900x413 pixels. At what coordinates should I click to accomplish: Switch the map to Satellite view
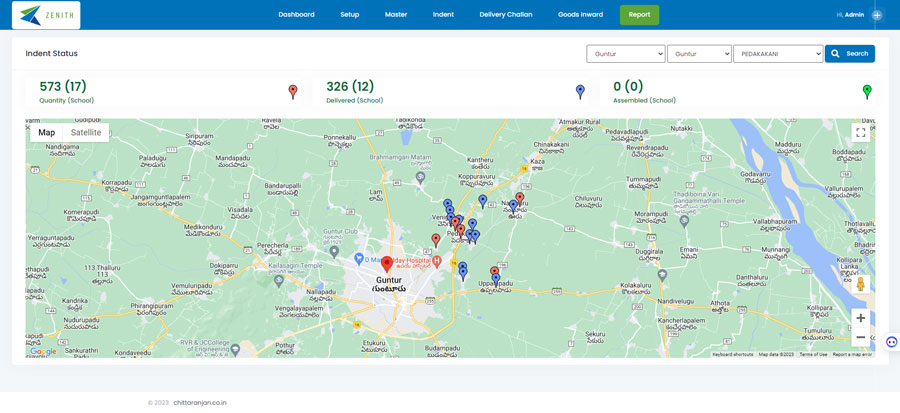86,133
